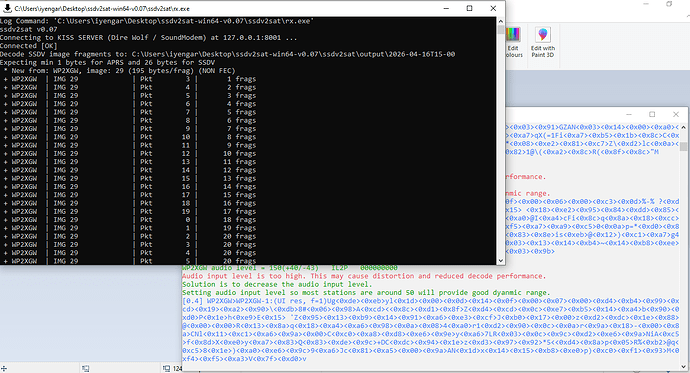Click the console row 'Pkt 19' with 17 frags

[130, 212]
